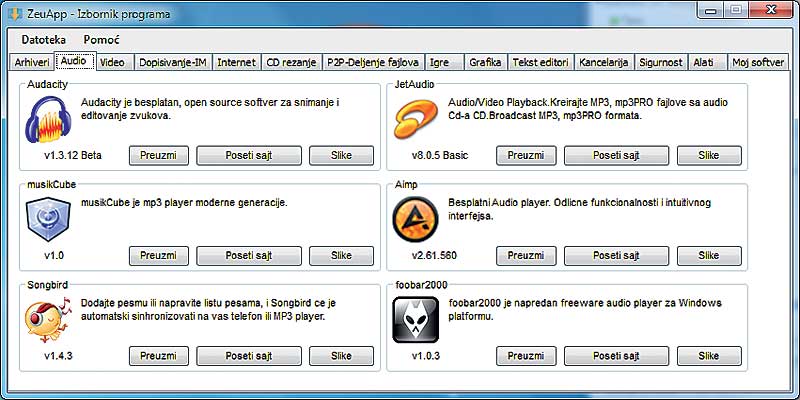Open Slike for JetAudio

(x=709, y=155)
